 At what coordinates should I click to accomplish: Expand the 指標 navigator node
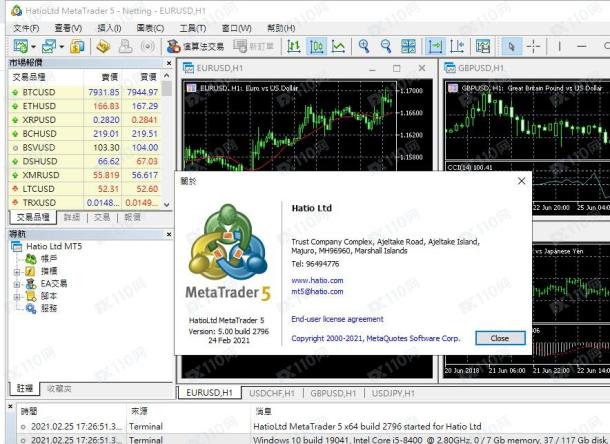click(17, 272)
